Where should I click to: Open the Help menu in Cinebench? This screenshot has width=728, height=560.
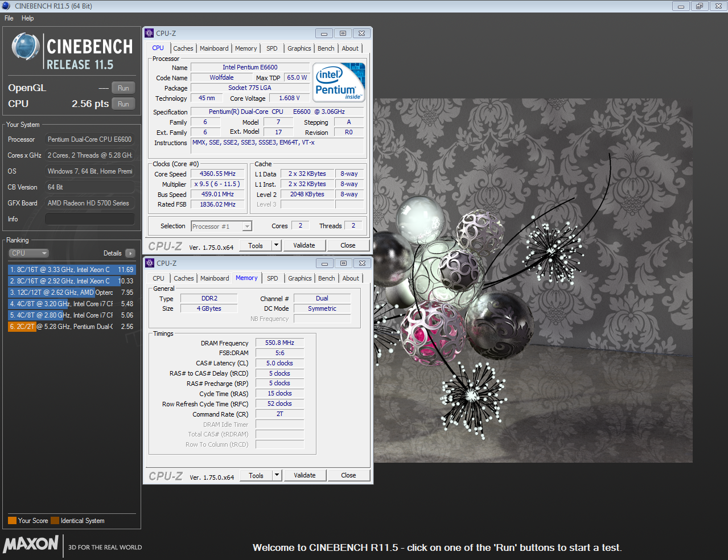pos(27,18)
